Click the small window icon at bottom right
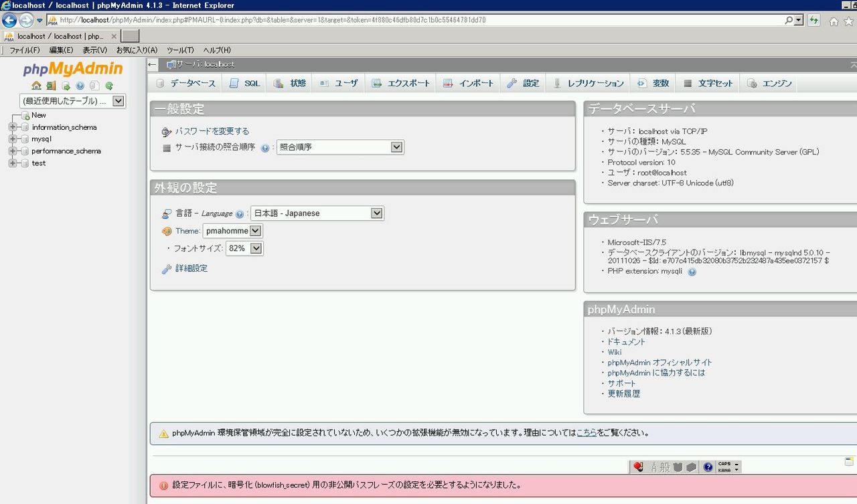Screen dimensions: 857x504 [849, 462]
